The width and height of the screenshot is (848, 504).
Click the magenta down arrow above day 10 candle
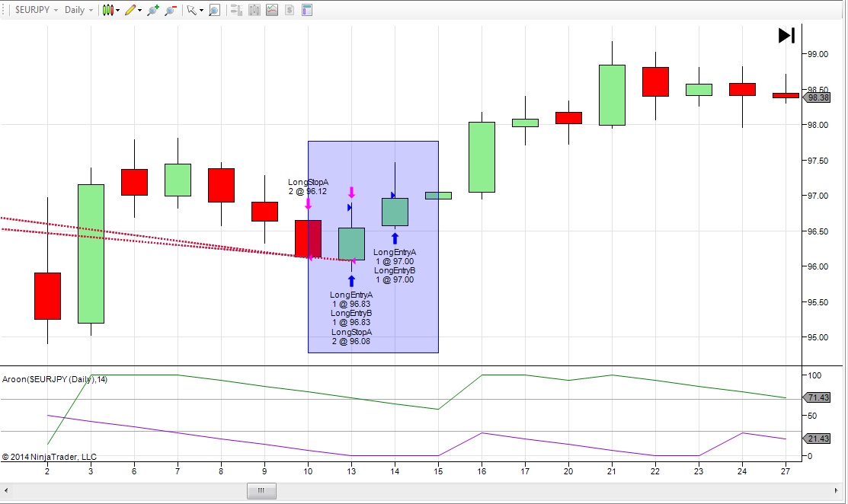(x=309, y=203)
